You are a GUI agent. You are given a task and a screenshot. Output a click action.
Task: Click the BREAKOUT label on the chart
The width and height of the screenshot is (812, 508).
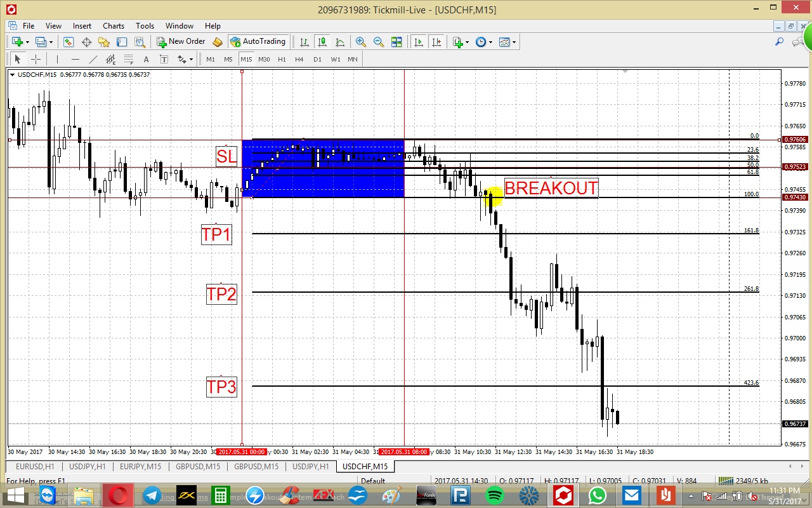pos(551,188)
